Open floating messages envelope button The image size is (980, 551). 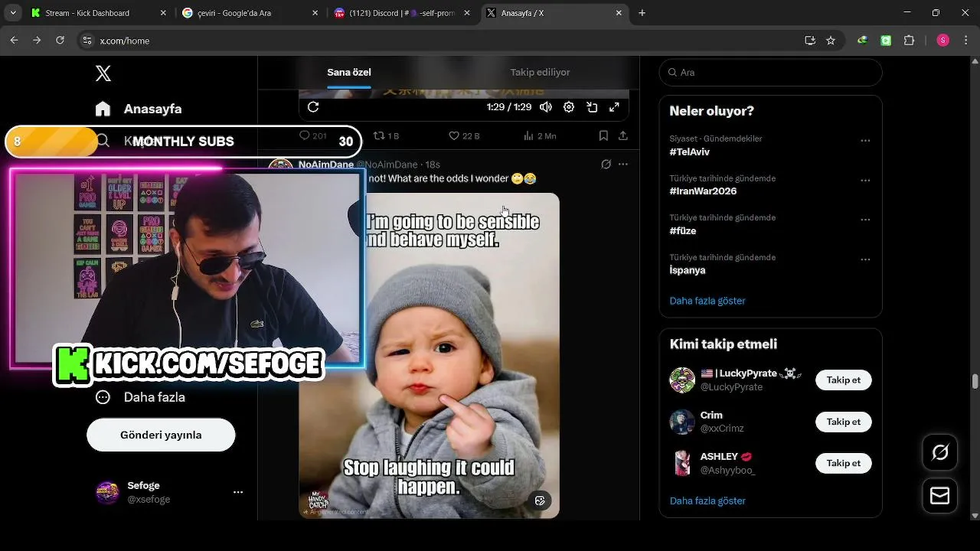tap(939, 496)
